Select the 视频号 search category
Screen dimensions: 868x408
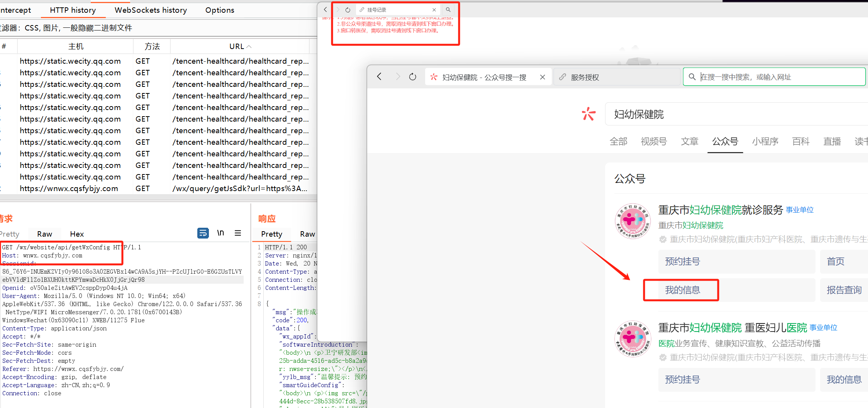coord(654,142)
